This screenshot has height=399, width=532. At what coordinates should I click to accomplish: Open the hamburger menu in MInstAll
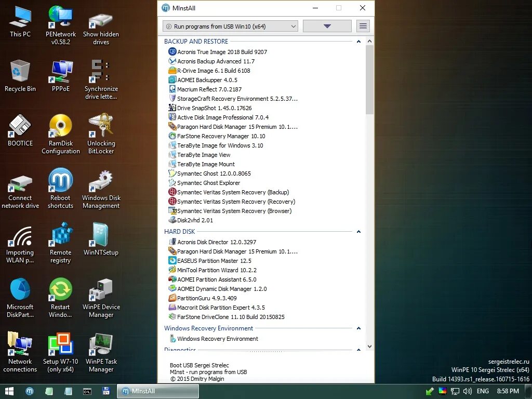tap(363, 26)
